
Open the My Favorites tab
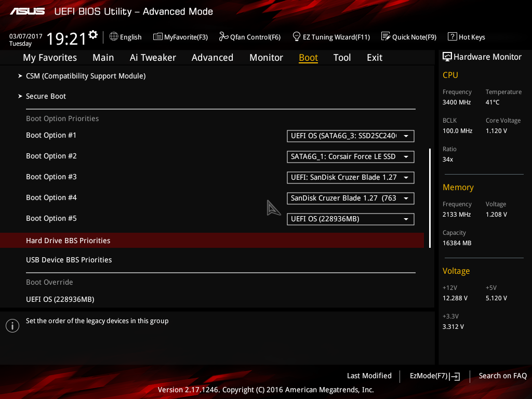[x=50, y=58]
